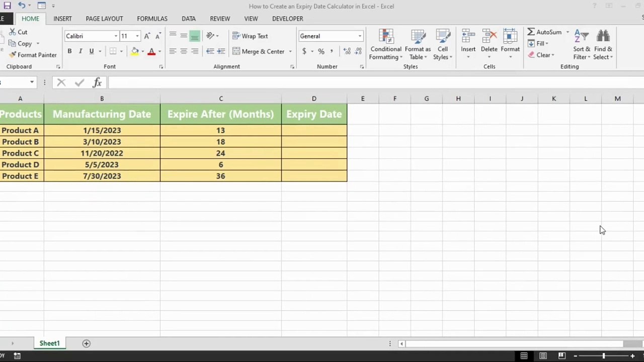Image resolution: width=644 pixels, height=362 pixels.
Task: Click Format cells icon
Action: click(x=510, y=36)
